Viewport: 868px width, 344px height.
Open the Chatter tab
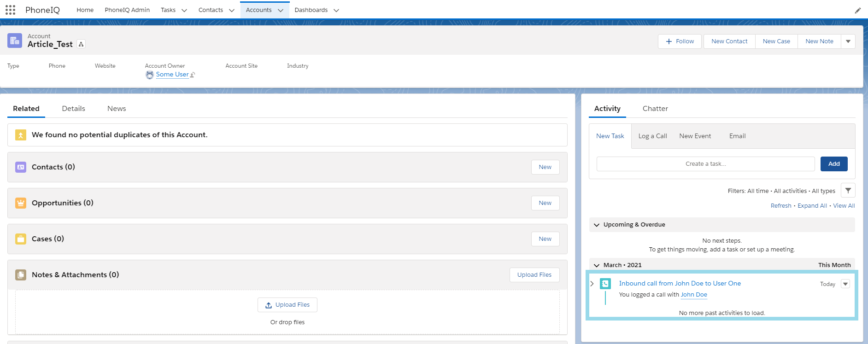coord(655,109)
